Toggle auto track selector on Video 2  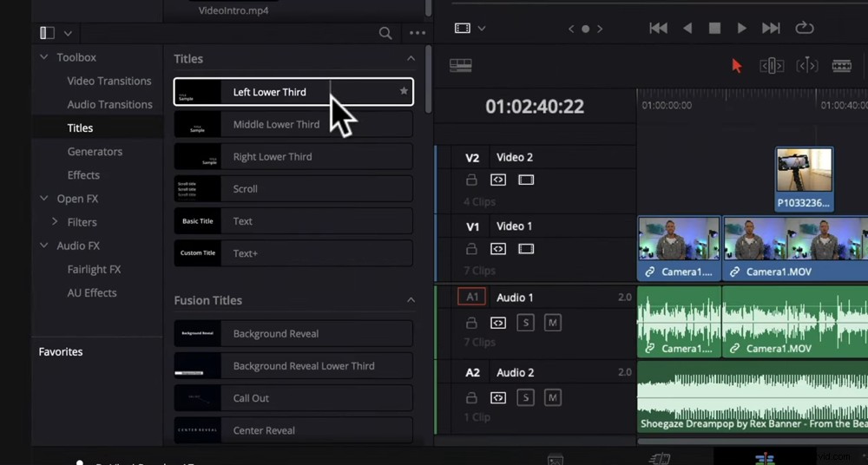(x=498, y=180)
